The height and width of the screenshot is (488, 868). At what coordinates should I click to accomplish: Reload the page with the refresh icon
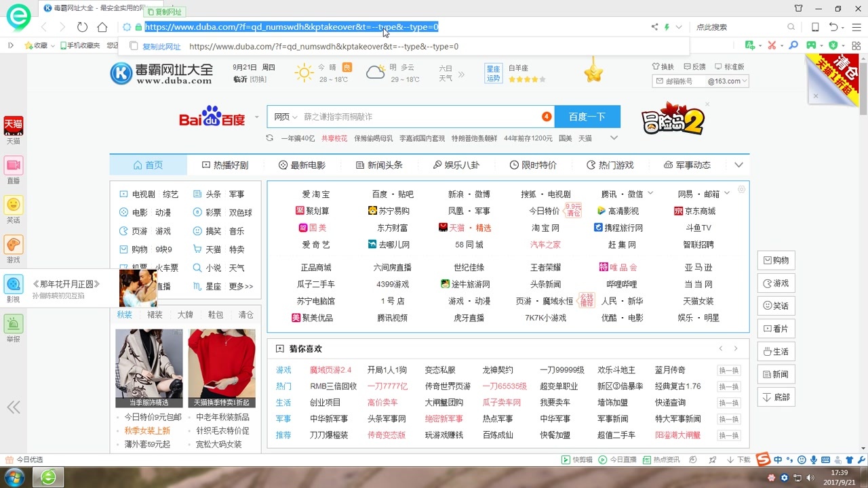(x=82, y=27)
